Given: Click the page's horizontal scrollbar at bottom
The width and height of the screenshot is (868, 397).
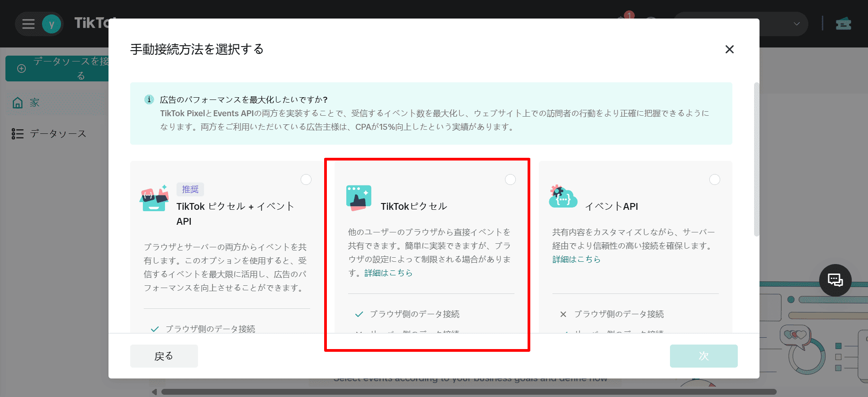Looking at the screenshot, I should coord(469,392).
